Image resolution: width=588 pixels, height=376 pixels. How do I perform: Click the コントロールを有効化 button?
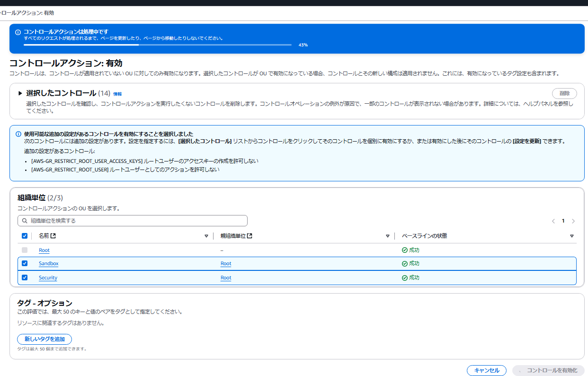click(548, 370)
